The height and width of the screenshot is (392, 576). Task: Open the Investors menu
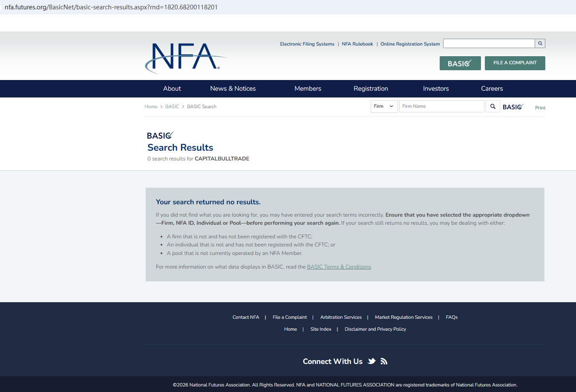click(x=436, y=89)
